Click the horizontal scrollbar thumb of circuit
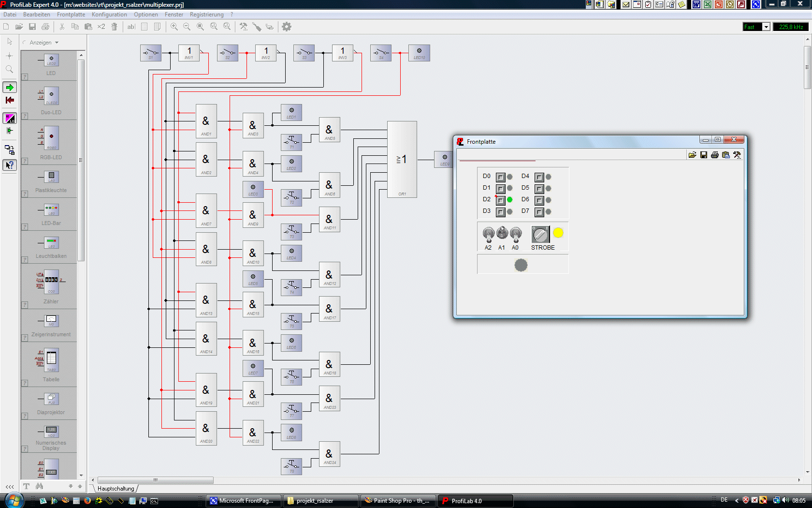Image resolution: width=812 pixels, height=508 pixels. click(x=155, y=480)
